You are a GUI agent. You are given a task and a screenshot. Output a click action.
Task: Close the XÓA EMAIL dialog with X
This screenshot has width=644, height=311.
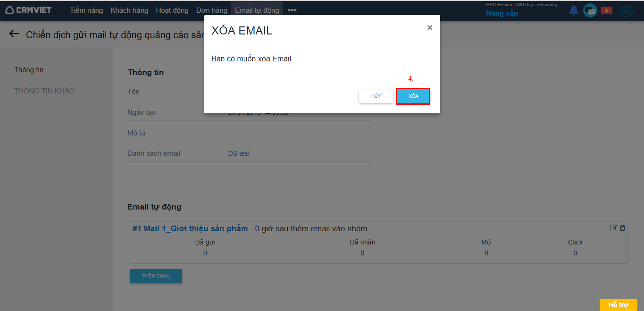(429, 28)
